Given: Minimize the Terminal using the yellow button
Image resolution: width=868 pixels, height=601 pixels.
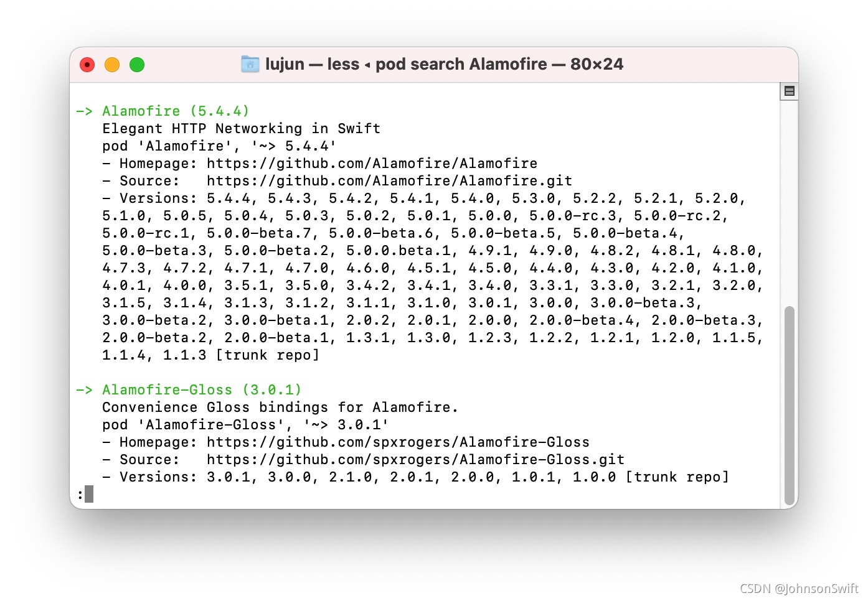Looking at the screenshot, I should tap(112, 65).
